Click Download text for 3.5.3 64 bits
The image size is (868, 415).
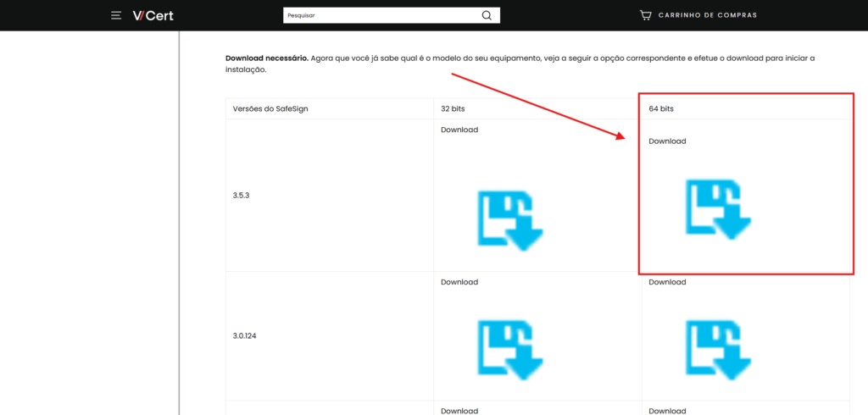tap(667, 141)
